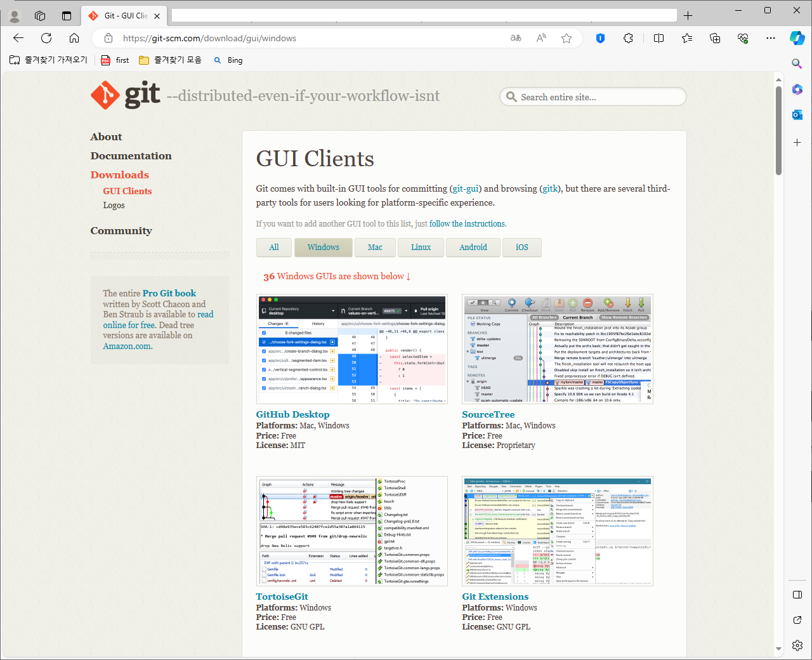Viewport: 812px width, 660px height.
Task: Select GUI Clients in sidebar
Action: point(128,191)
